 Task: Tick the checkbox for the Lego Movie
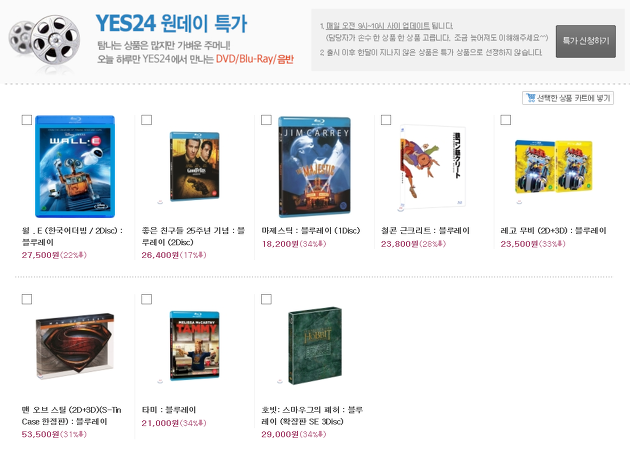pos(505,120)
